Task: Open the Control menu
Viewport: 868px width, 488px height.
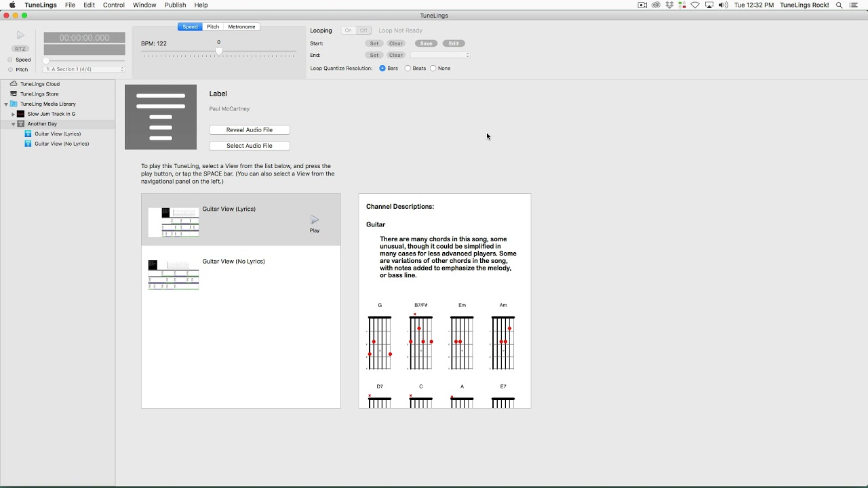Action: tap(114, 5)
